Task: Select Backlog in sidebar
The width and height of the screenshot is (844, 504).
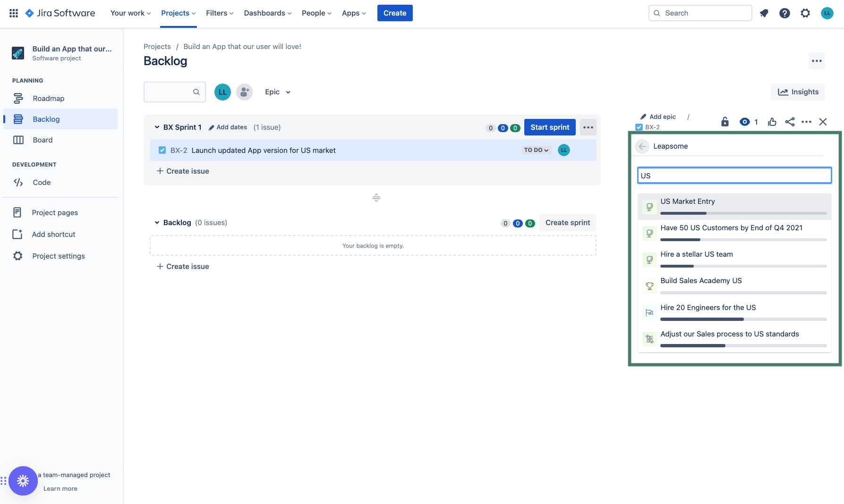Action: (x=60, y=119)
